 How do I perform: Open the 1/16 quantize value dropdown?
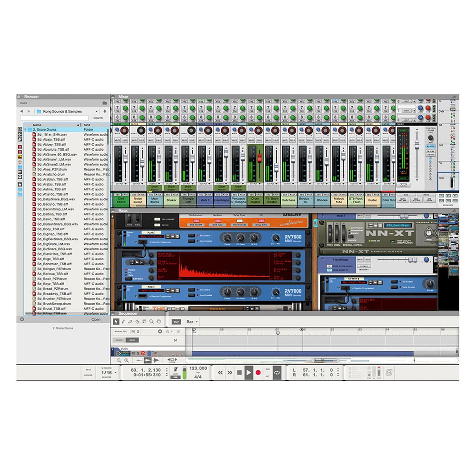tap(109, 373)
